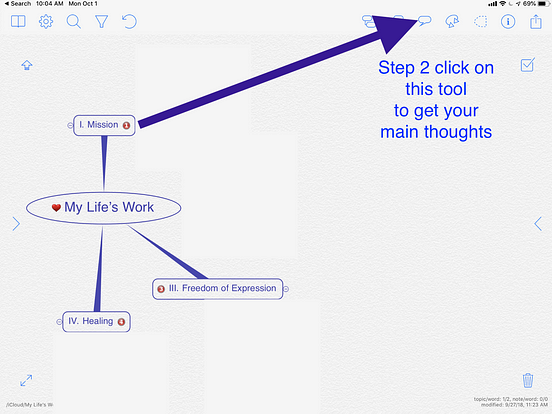Tap the red number 3 badge on Freedom

click(161, 289)
